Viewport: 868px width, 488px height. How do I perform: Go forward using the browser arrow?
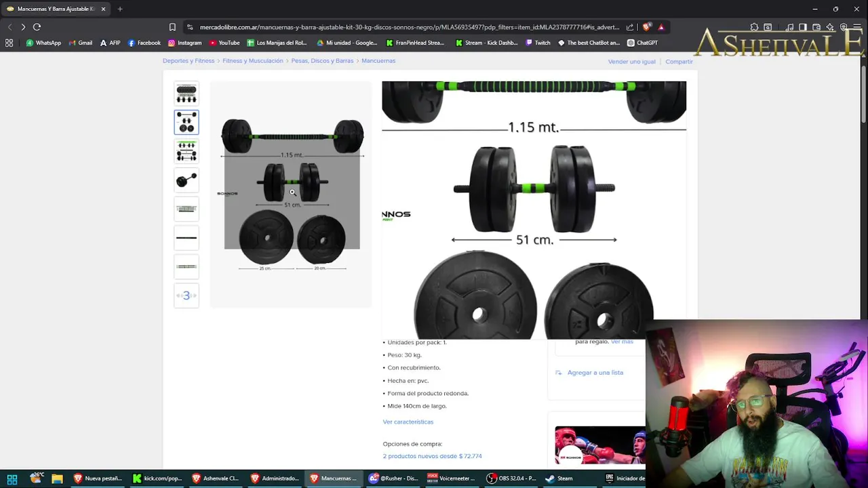(x=23, y=27)
